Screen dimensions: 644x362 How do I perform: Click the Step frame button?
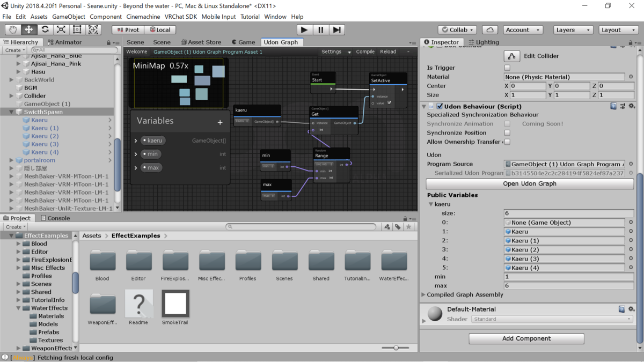pos(336,29)
